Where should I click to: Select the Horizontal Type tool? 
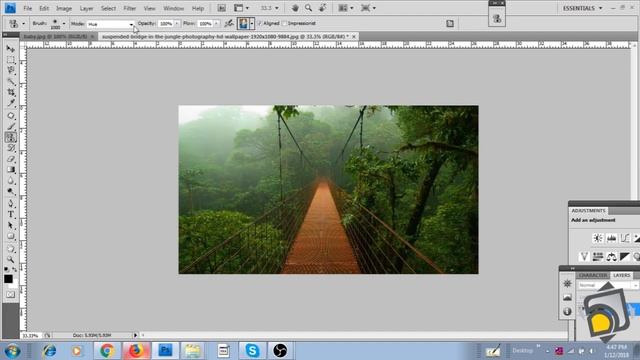[11, 215]
